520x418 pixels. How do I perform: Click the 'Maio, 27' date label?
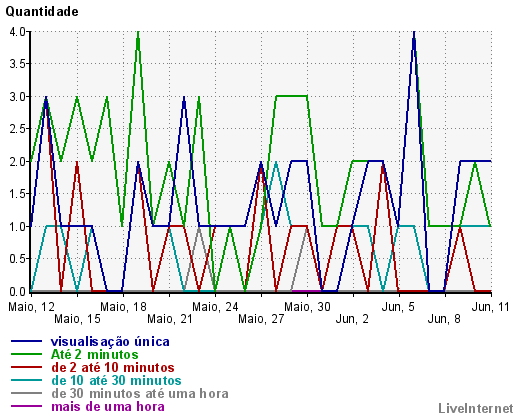point(261,319)
